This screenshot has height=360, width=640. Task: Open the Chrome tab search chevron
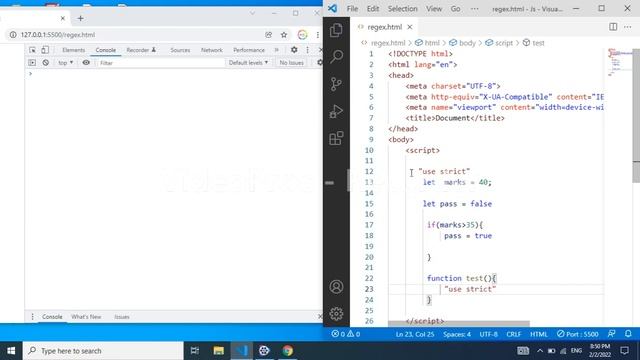[x=252, y=13]
